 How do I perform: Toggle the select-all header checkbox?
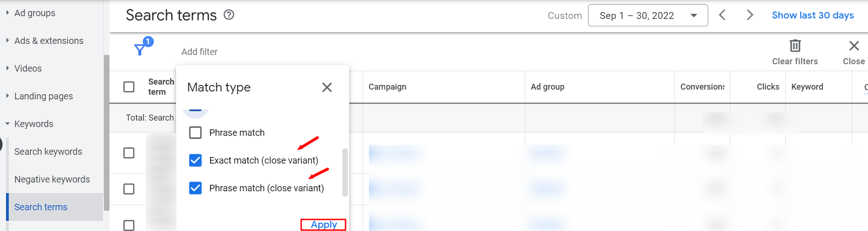[x=129, y=87]
